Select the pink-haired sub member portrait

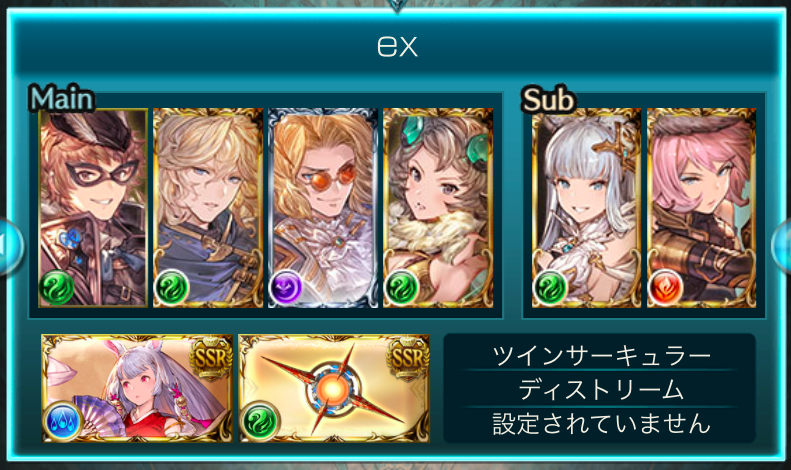[701, 207]
